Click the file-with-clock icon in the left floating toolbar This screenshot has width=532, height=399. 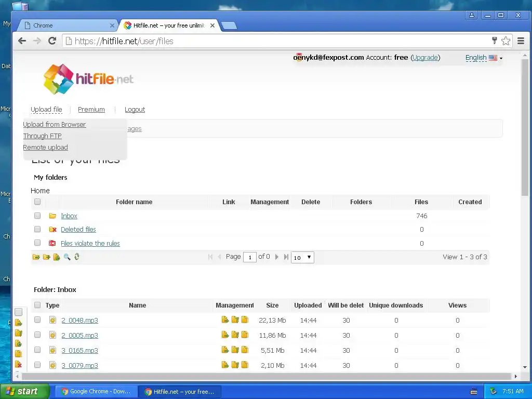pyautogui.click(x=19, y=343)
